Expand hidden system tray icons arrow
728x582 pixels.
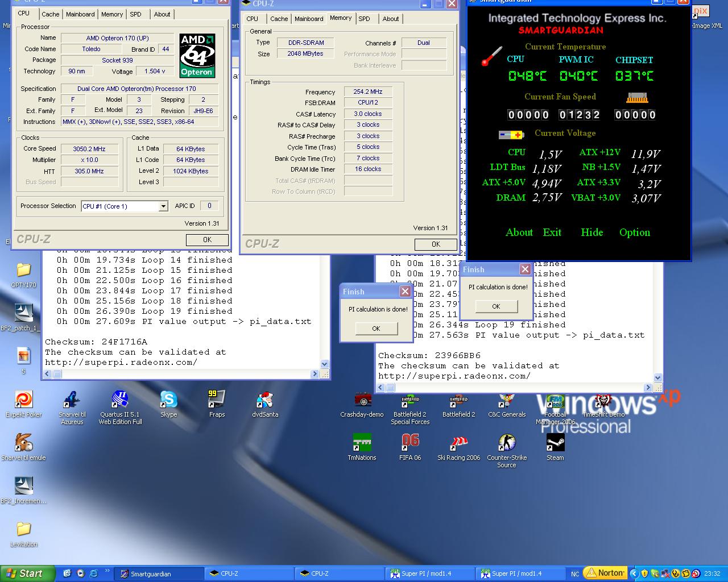click(x=635, y=573)
